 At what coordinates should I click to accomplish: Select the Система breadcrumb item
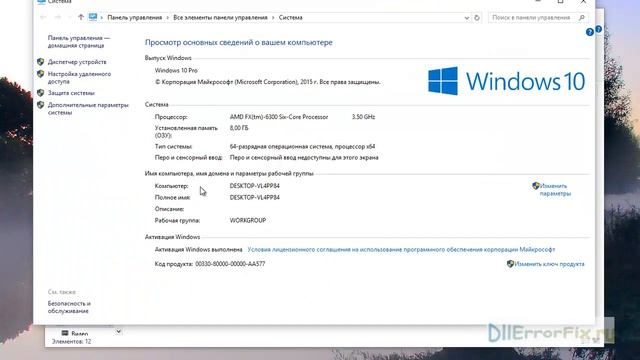[291, 18]
